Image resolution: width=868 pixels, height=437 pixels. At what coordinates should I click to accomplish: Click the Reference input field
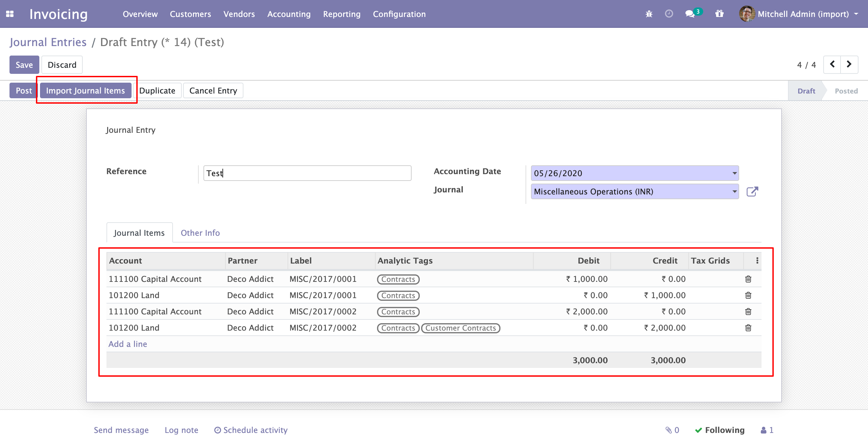[307, 173]
